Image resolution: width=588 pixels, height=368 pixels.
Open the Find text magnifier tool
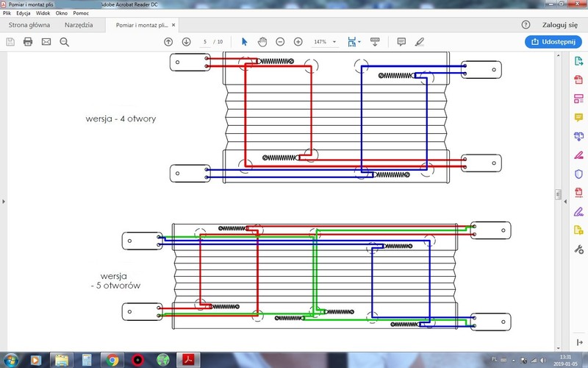(x=64, y=42)
